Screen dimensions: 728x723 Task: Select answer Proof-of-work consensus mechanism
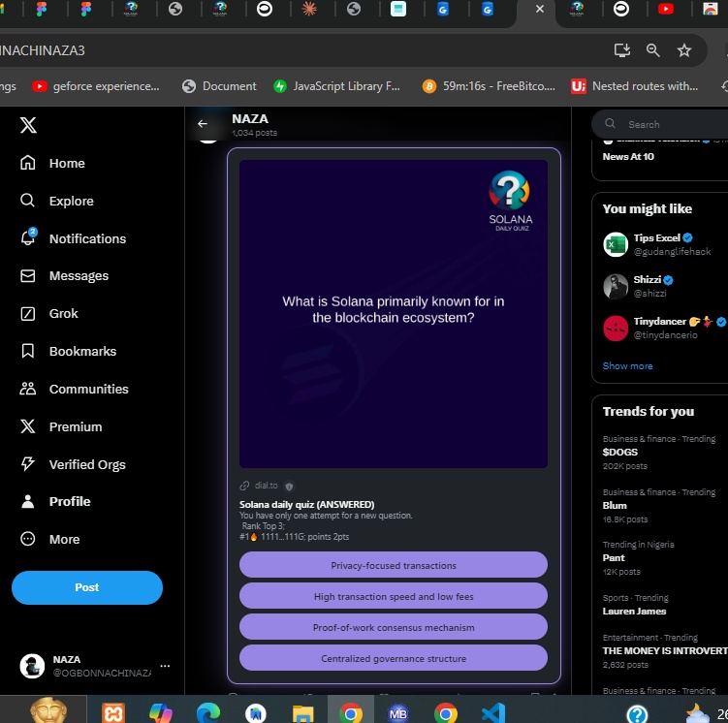point(394,627)
